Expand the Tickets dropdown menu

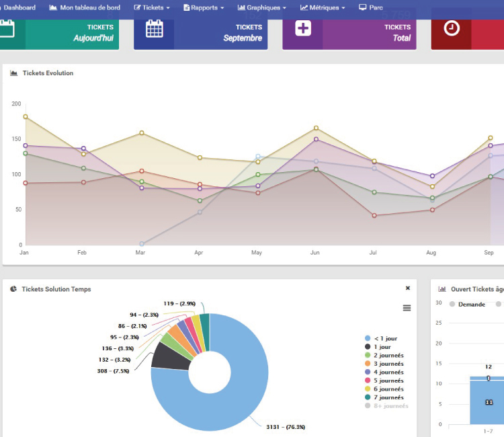(152, 7)
